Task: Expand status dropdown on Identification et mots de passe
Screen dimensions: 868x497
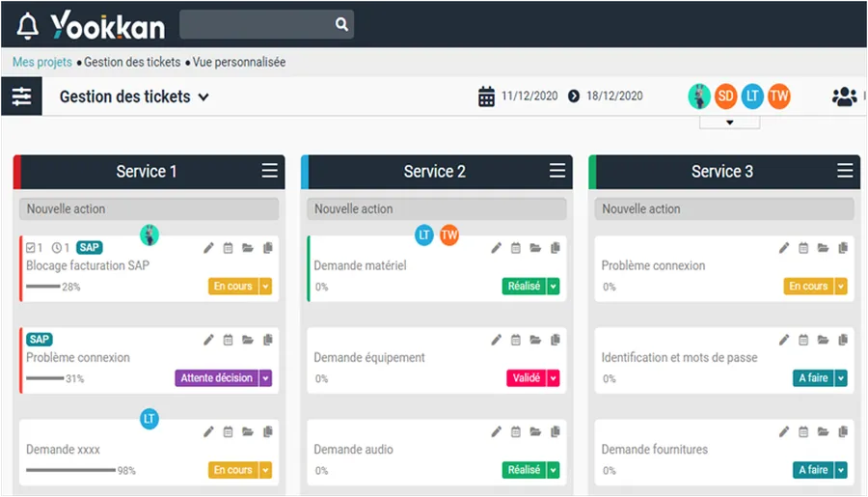Action: 841,378
